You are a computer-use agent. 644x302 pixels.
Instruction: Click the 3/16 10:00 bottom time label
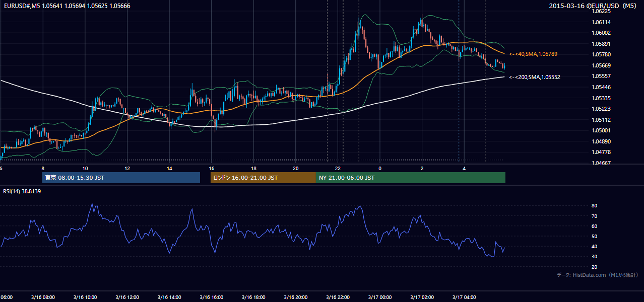85,297
